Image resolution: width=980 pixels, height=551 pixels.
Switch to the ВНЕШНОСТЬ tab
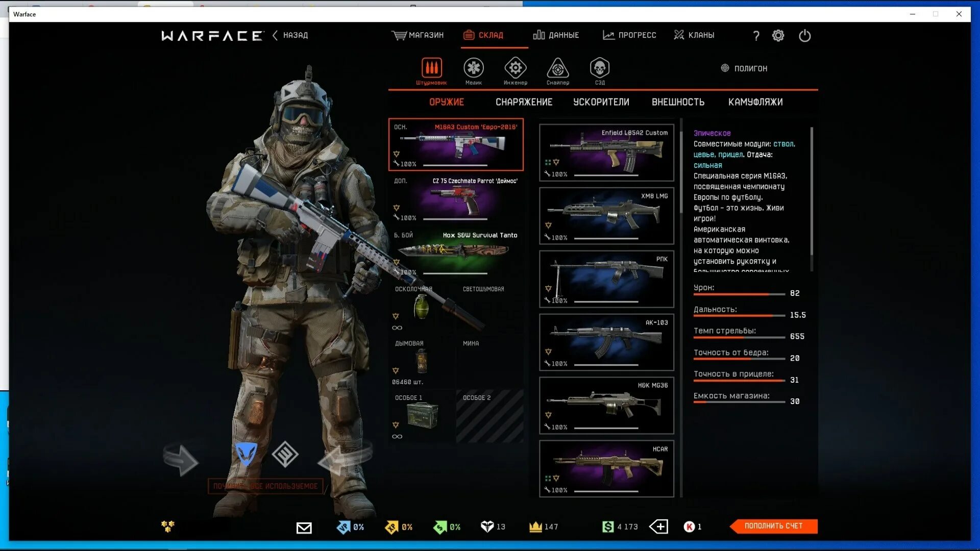678,102
